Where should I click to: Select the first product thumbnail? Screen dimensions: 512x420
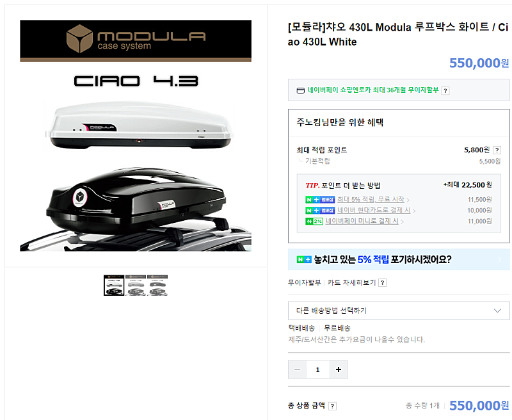coord(114,285)
